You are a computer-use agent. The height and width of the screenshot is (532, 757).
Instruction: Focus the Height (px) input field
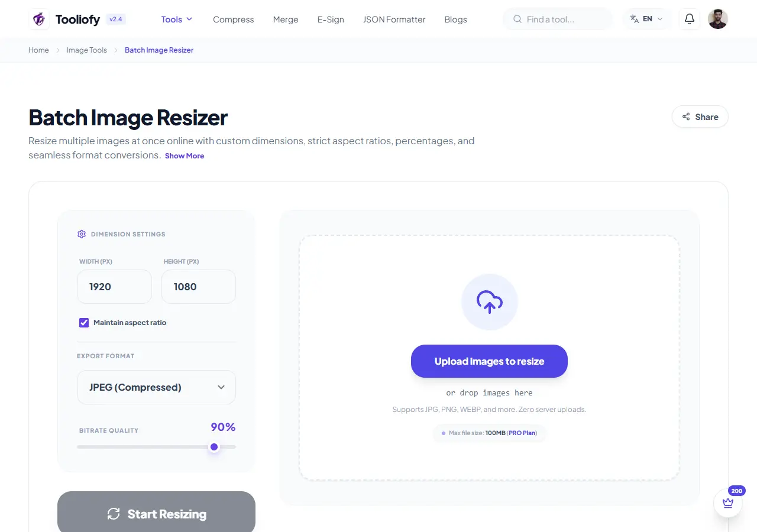pyautogui.click(x=199, y=287)
